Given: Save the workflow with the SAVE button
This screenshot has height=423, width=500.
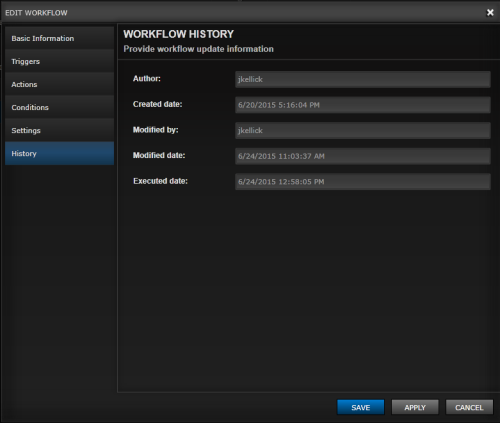Looking at the screenshot, I should [x=361, y=407].
